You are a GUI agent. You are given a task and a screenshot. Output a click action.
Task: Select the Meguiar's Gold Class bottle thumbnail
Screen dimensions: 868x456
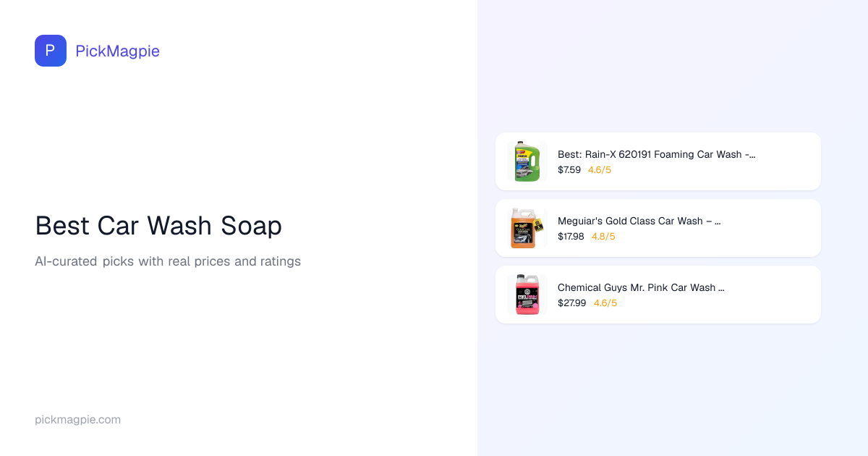coord(527,228)
